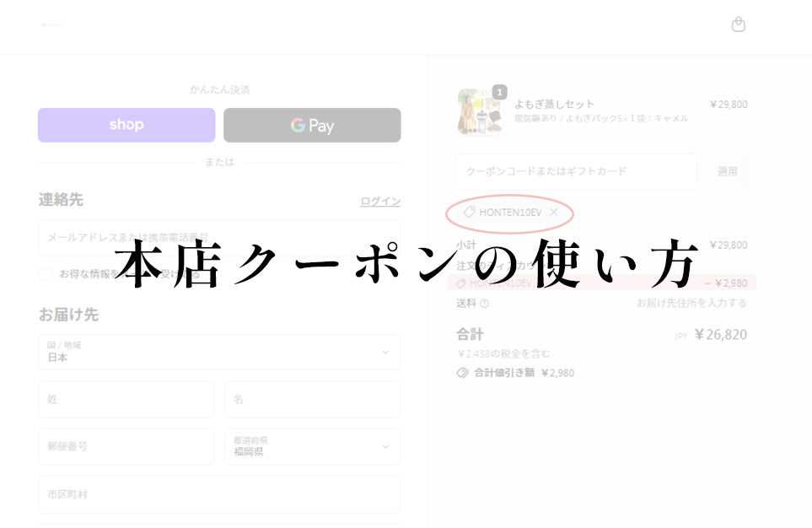
Task: Click the 姓 last name field
Action: pos(126,400)
